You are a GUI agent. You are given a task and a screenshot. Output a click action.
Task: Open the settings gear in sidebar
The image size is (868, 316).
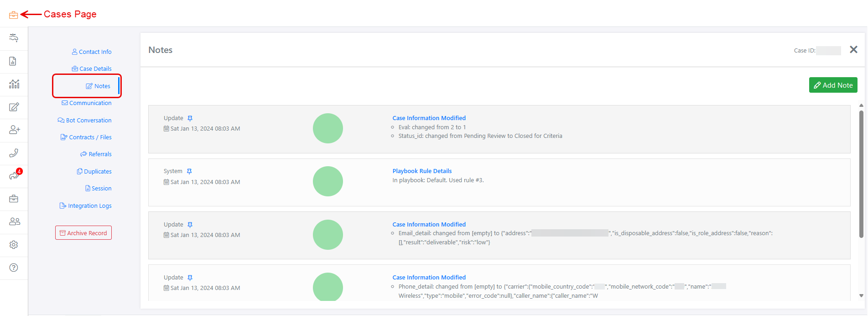14,245
